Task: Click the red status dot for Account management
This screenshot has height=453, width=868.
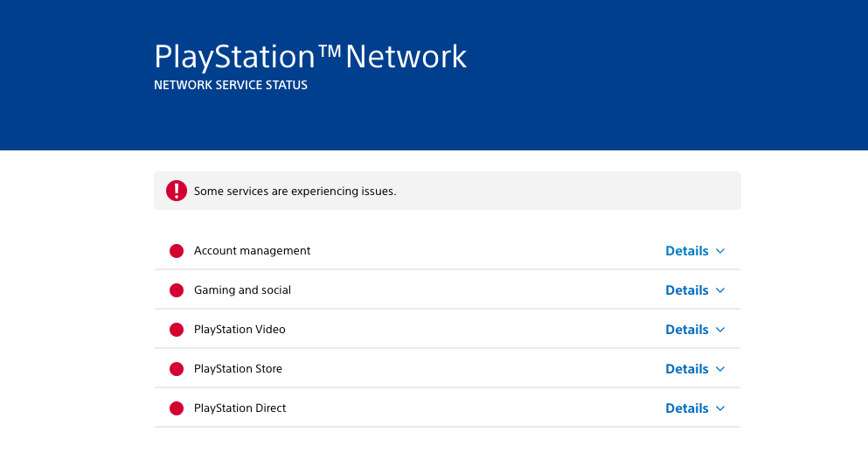Action: (177, 251)
